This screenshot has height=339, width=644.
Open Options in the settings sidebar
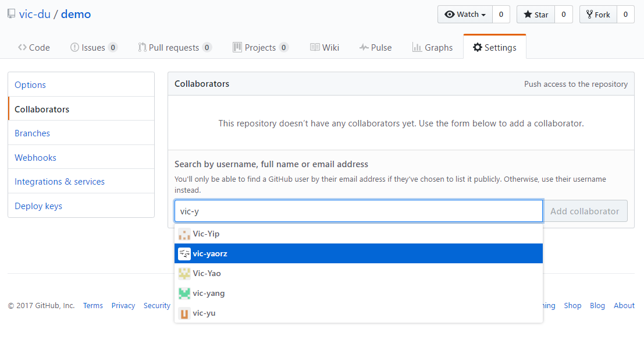81,85
